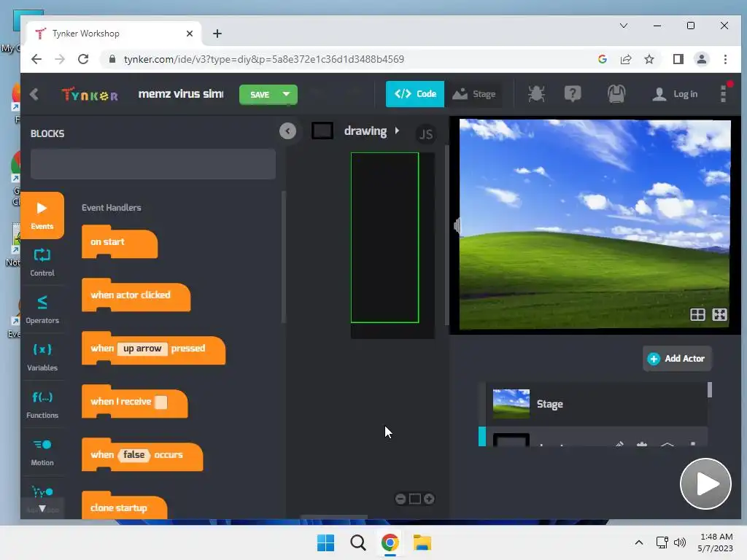This screenshot has width=747, height=560.
Task: Open the SAVE dropdown arrow
Action: point(286,94)
